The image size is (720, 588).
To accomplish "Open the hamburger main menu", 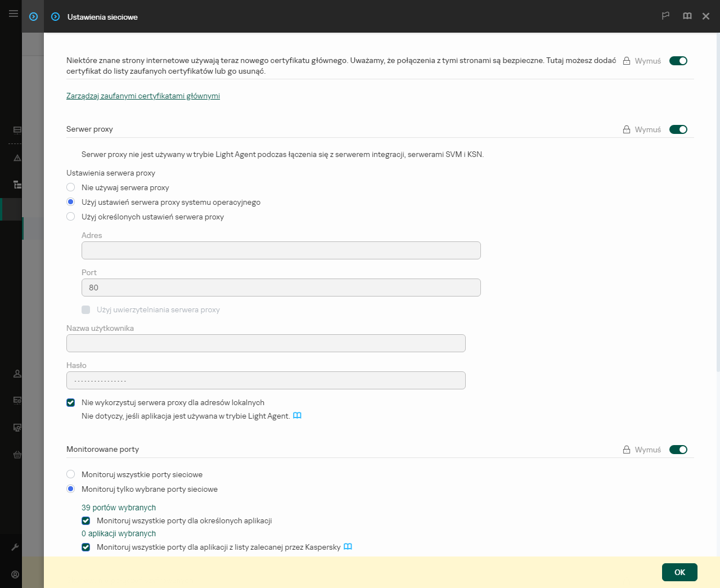I will (13, 14).
